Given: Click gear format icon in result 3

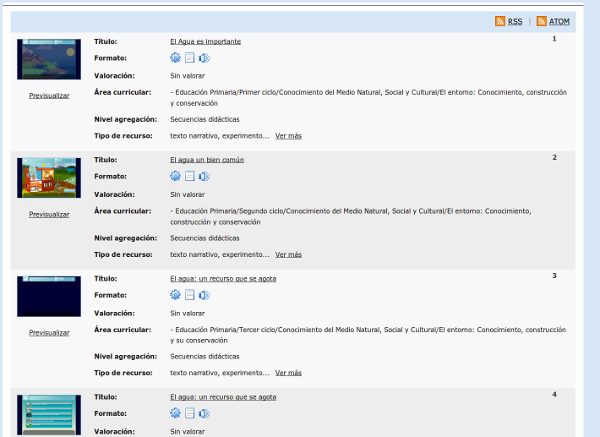Looking at the screenshot, I should [175, 295].
